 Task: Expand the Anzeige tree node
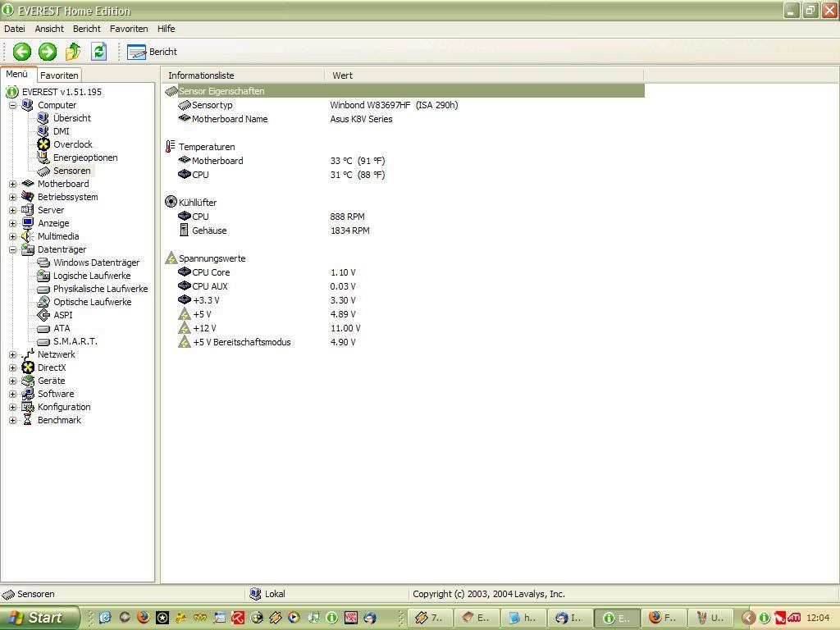pyautogui.click(x=12, y=223)
